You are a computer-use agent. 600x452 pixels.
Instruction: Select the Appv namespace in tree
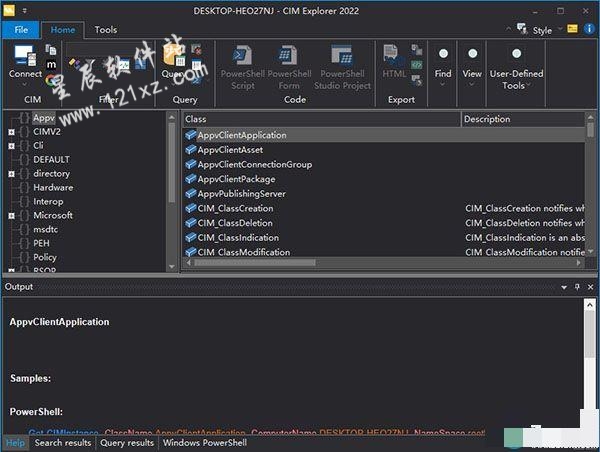tap(44, 118)
